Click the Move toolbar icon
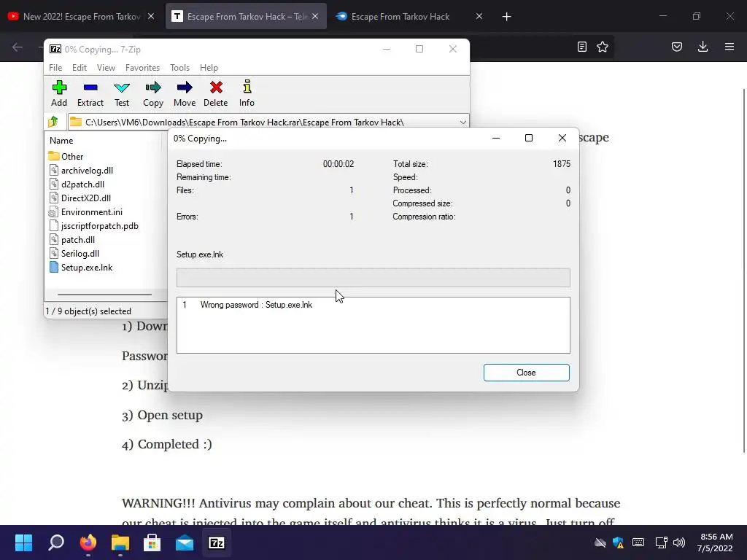The height and width of the screenshot is (560, 747). click(185, 93)
